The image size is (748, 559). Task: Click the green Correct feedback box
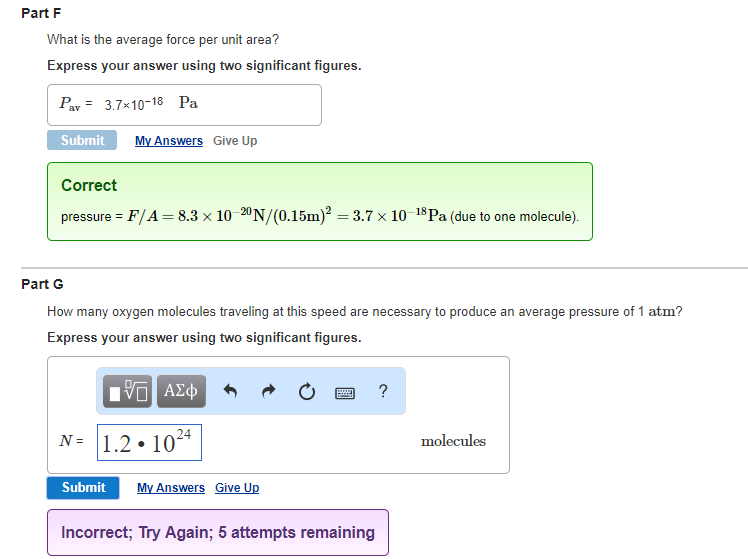pos(320,201)
